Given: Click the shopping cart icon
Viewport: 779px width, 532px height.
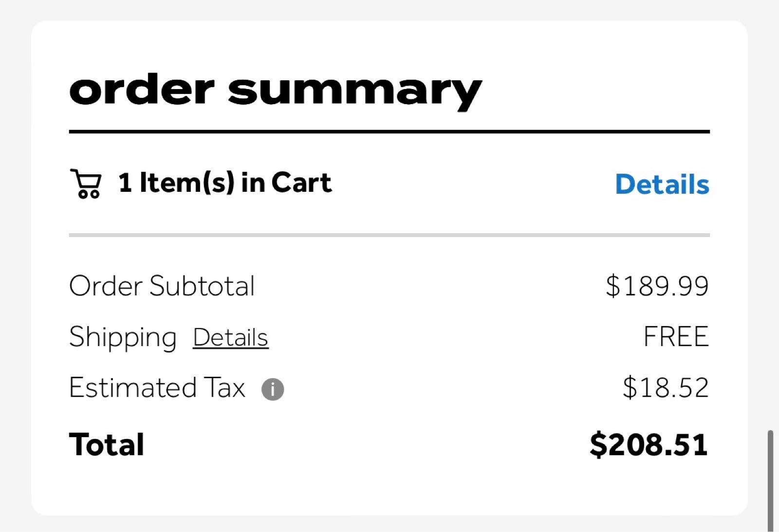Looking at the screenshot, I should (x=86, y=183).
